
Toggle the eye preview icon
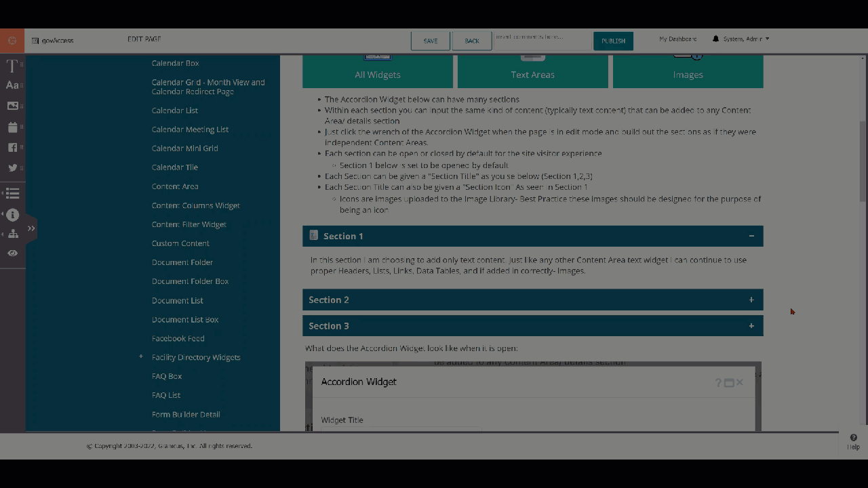point(12,253)
